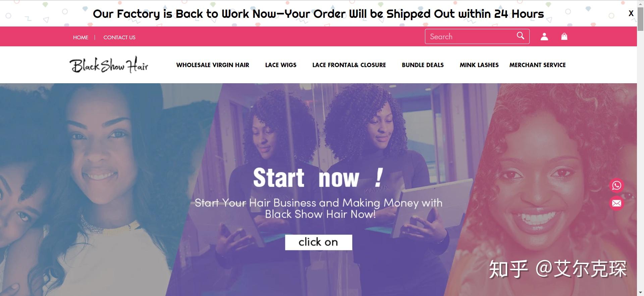The width and height of the screenshot is (644, 296).
Task: Open the CONTACT US link
Action: (119, 37)
